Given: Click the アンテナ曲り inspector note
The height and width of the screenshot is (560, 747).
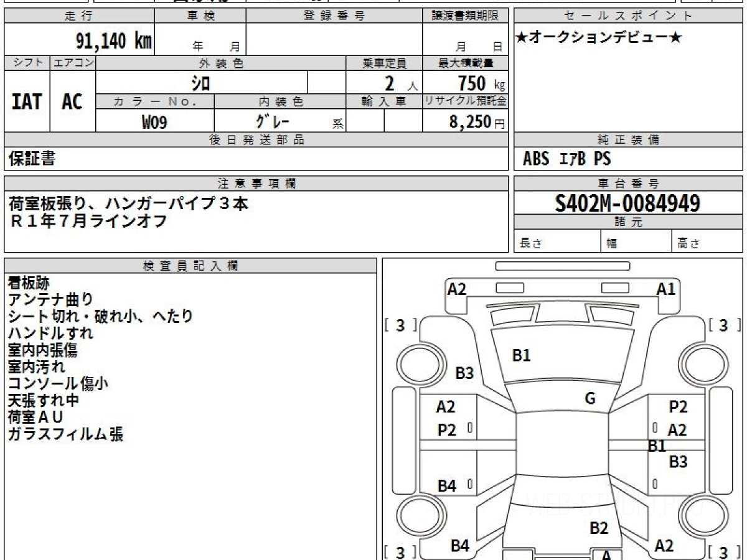Looking at the screenshot, I should coord(50,300).
